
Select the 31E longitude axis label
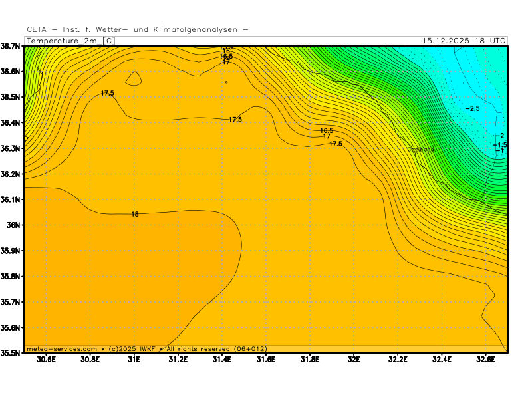134,360
